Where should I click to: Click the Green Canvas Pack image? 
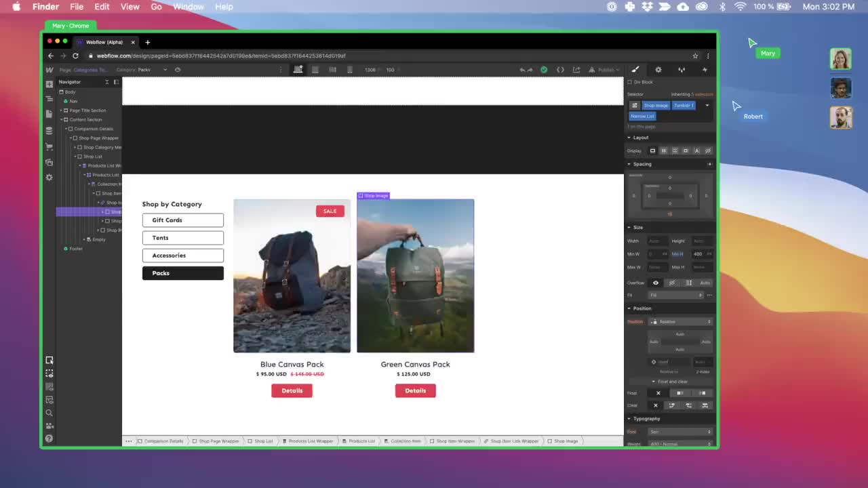tap(415, 276)
